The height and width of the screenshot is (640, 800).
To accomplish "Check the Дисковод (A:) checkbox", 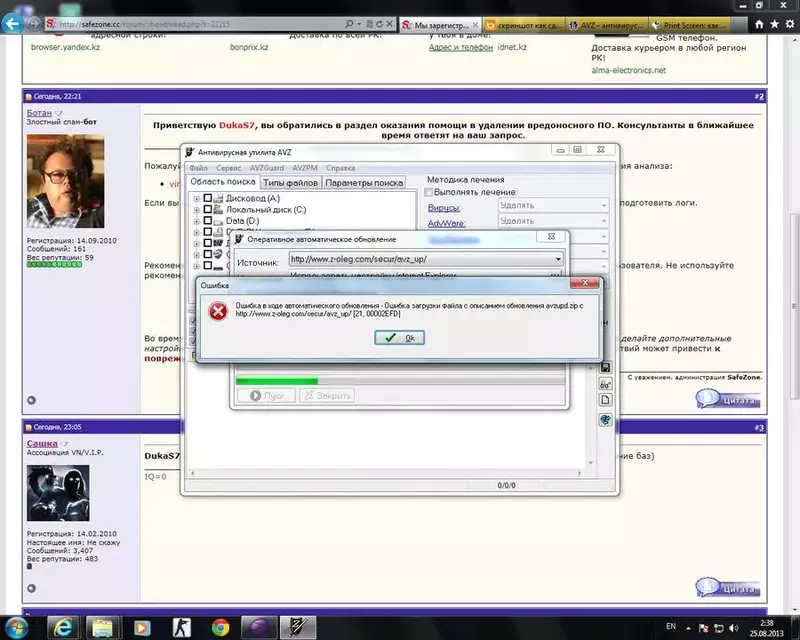I will coord(208,198).
